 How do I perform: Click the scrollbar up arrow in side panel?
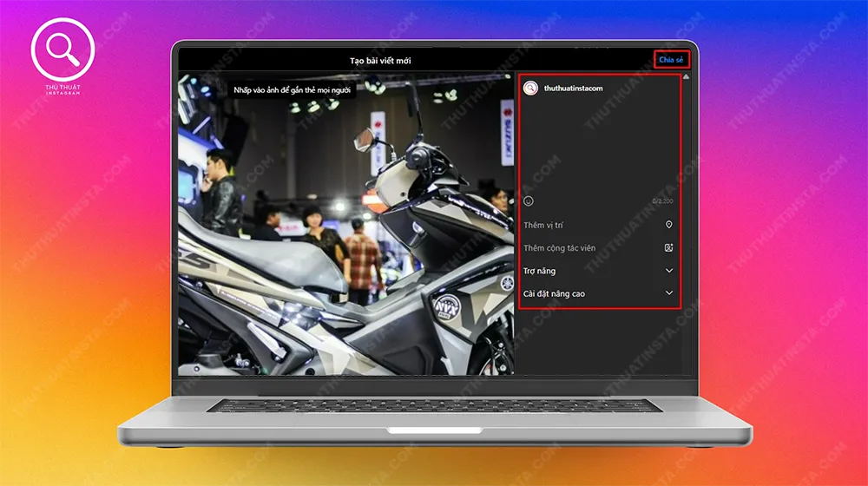(686, 77)
